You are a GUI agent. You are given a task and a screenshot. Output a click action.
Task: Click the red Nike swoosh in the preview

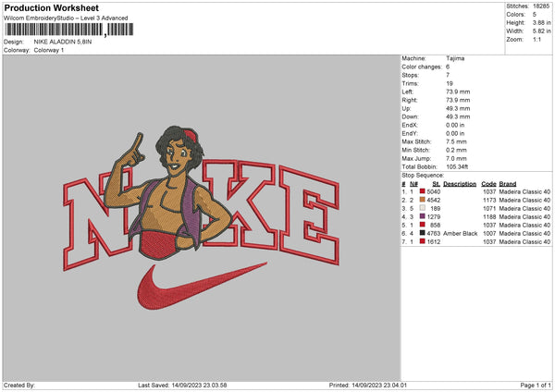click(202, 286)
